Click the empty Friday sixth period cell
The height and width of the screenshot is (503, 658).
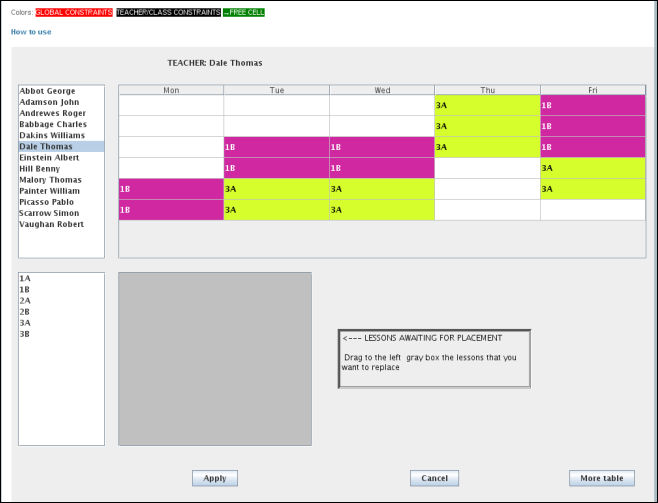(593, 210)
